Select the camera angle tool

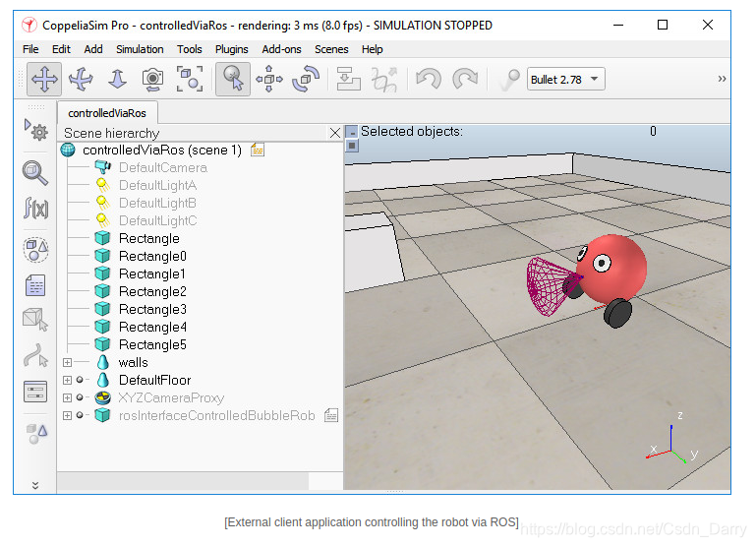point(152,79)
